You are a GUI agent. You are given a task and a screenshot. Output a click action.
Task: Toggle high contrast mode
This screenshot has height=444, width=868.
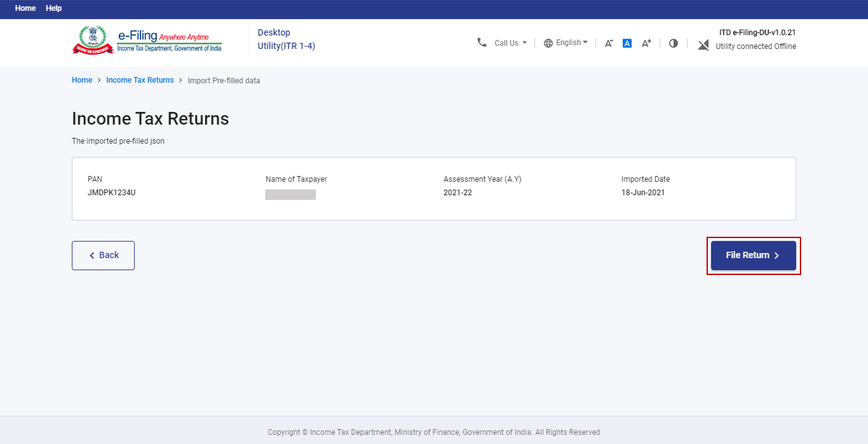click(673, 43)
